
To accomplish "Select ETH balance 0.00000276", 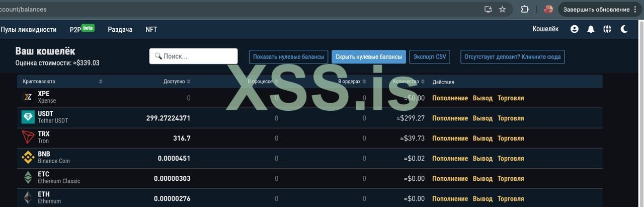I will [x=172, y=198].
